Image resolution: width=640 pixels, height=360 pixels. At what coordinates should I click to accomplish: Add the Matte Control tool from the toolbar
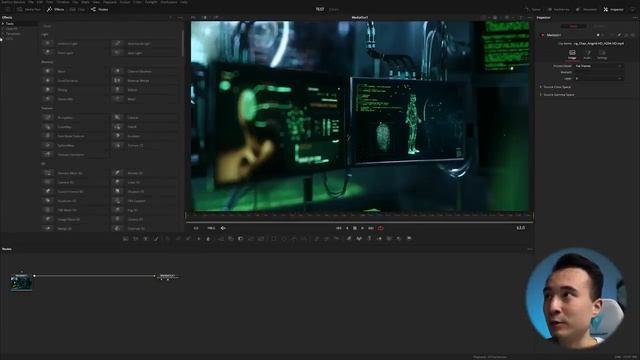point(240,238)
